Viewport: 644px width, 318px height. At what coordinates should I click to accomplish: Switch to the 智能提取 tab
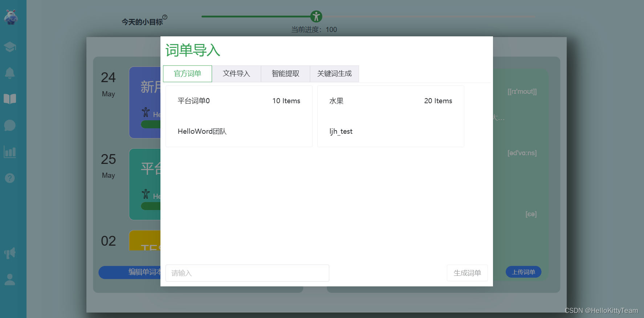click(285, 74)
